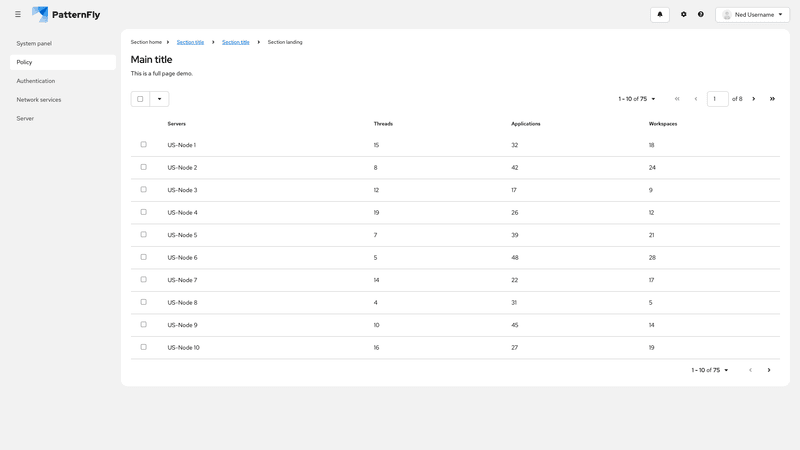
Task: Open settings gear icon
Action: coord(684,15)
